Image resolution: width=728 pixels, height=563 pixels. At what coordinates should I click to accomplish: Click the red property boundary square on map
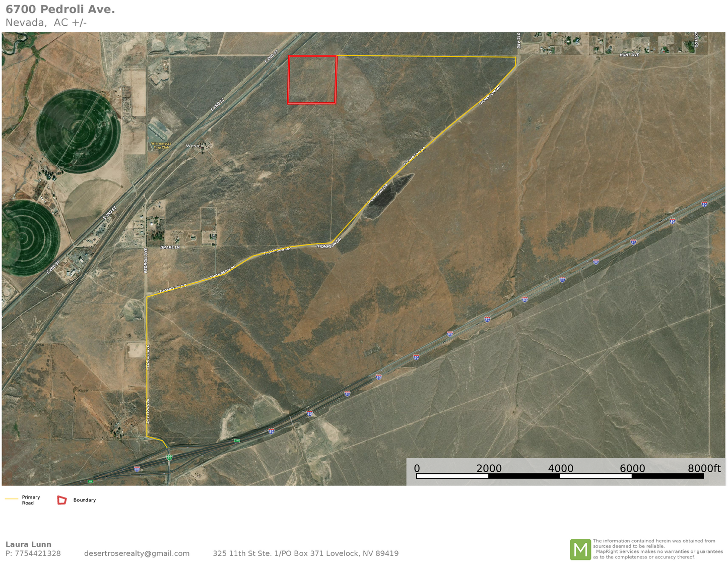(312, 80)
